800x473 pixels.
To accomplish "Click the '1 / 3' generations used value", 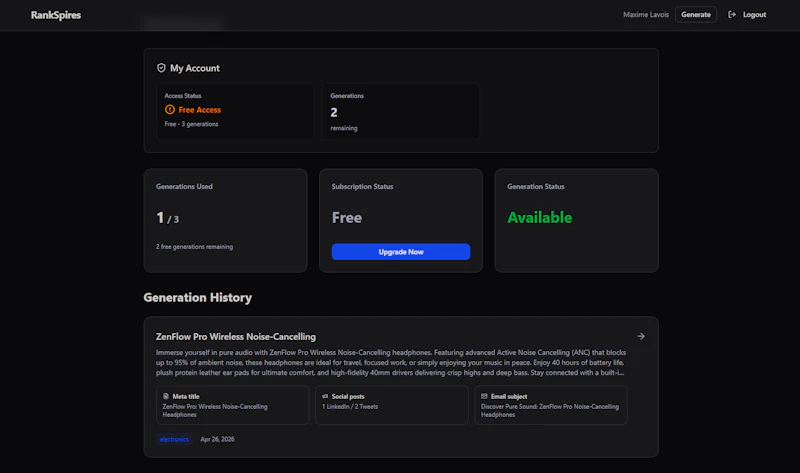I will click(167, 218).
